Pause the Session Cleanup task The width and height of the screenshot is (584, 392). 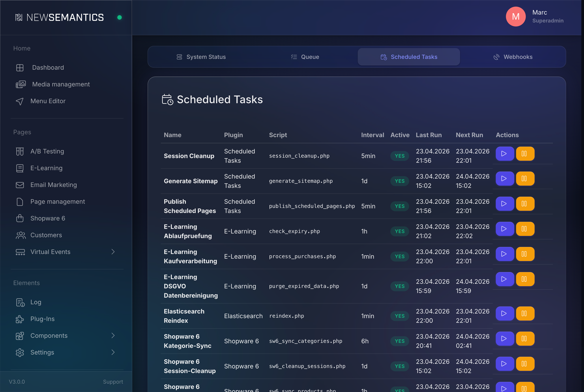point(525,153)
